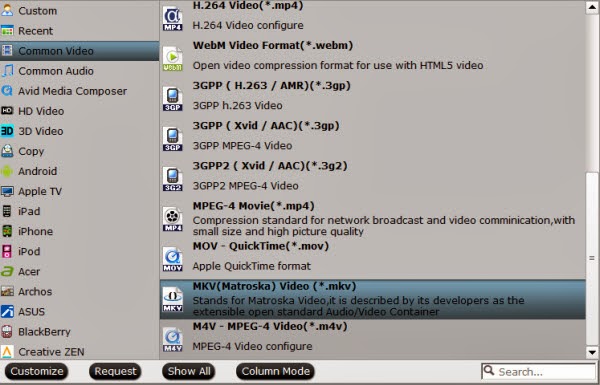
Task: Click the 3D Video icon
Action: click(x=7, y=131)
